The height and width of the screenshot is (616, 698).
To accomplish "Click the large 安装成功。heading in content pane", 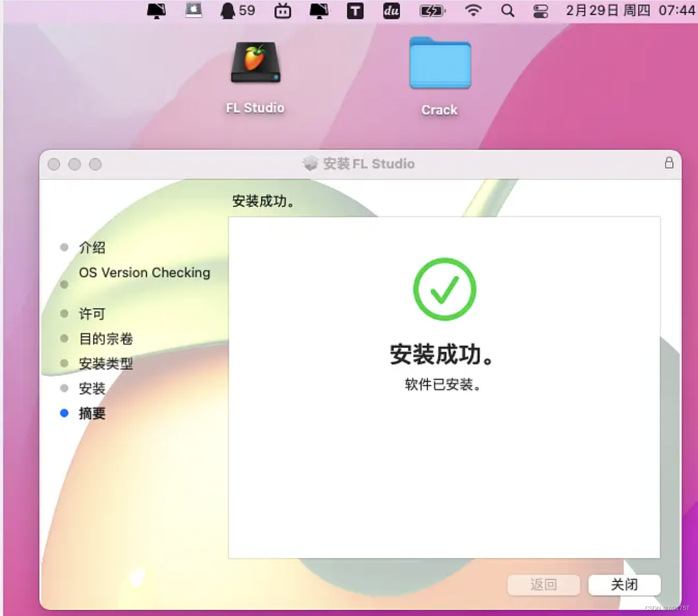I will coord(442,354).
